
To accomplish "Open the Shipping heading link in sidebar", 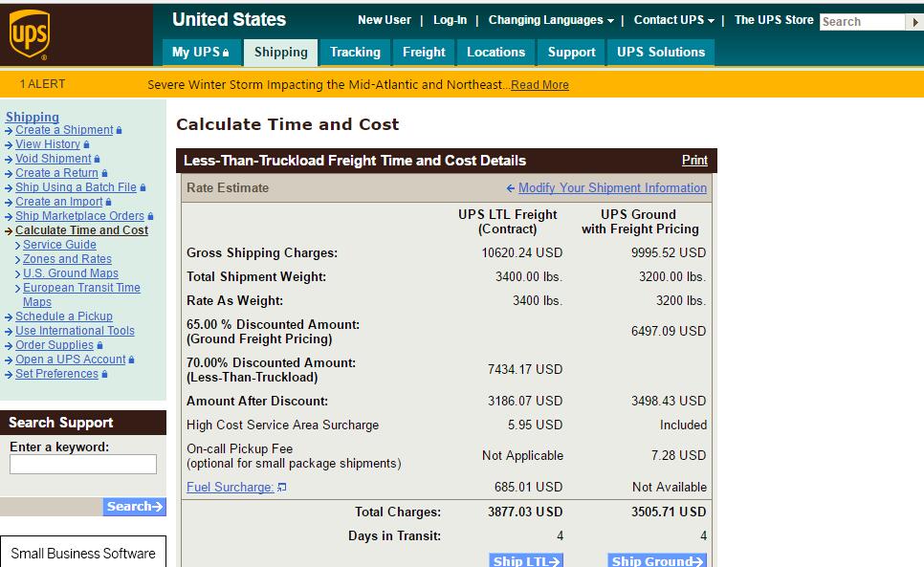I will tap(33, 117).
